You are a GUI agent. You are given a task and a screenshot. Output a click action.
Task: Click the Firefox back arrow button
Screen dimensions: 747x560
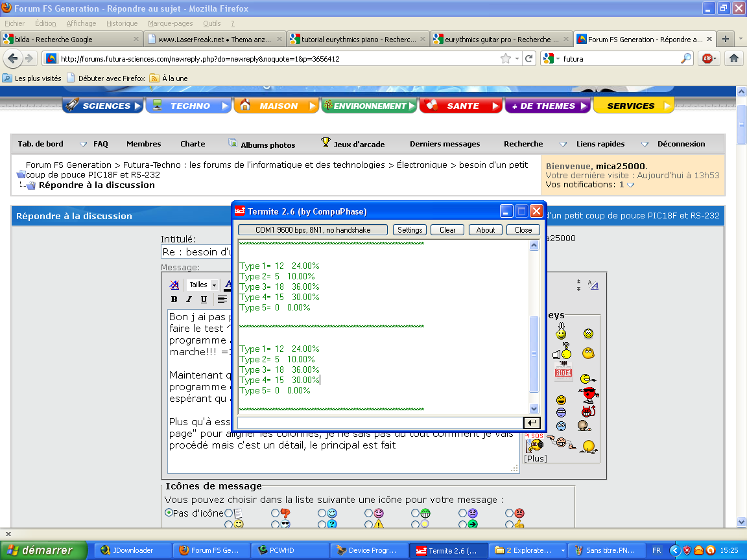[x=13, y=58]
